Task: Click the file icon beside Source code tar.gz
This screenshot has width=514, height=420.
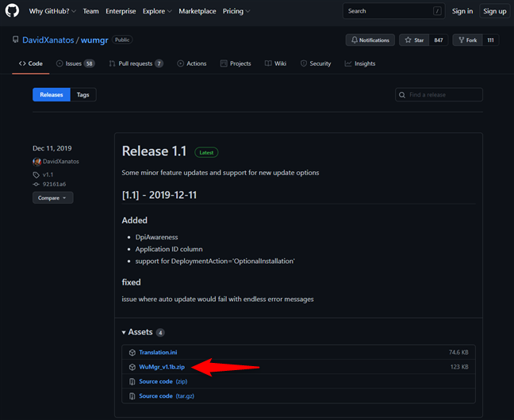Action: point(132,396)
